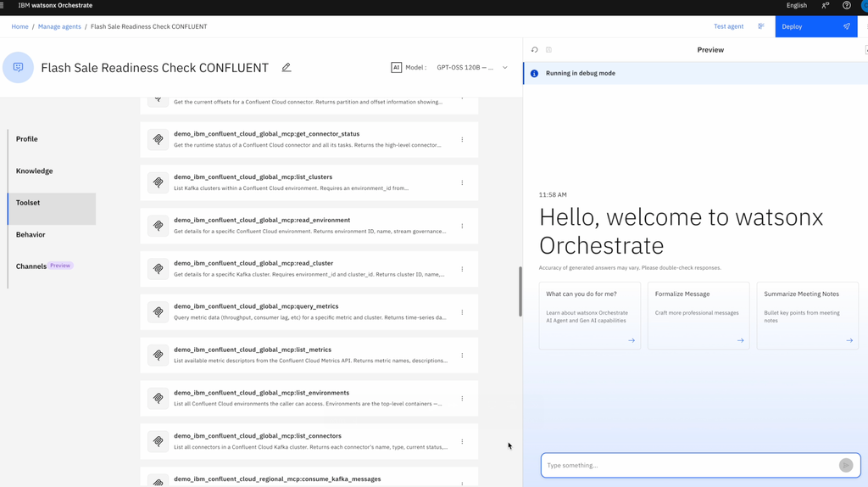This screenshot has width=868, height=487.
Task: Click the list_environments tool name
Action: pyautogui.click(x=261, y=393)
